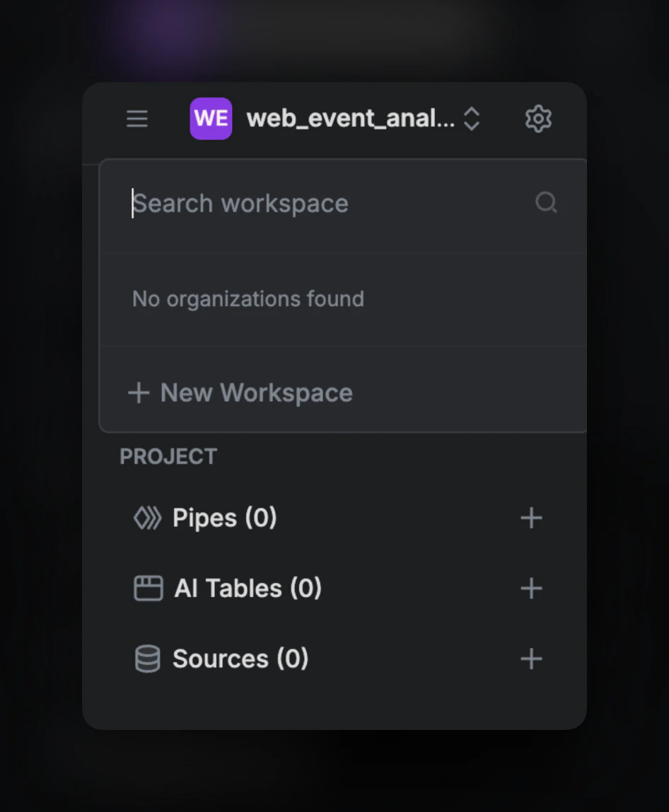Click the AI Tables grid icon
Screen dimensions: 669x812
(x=148, y=587)
